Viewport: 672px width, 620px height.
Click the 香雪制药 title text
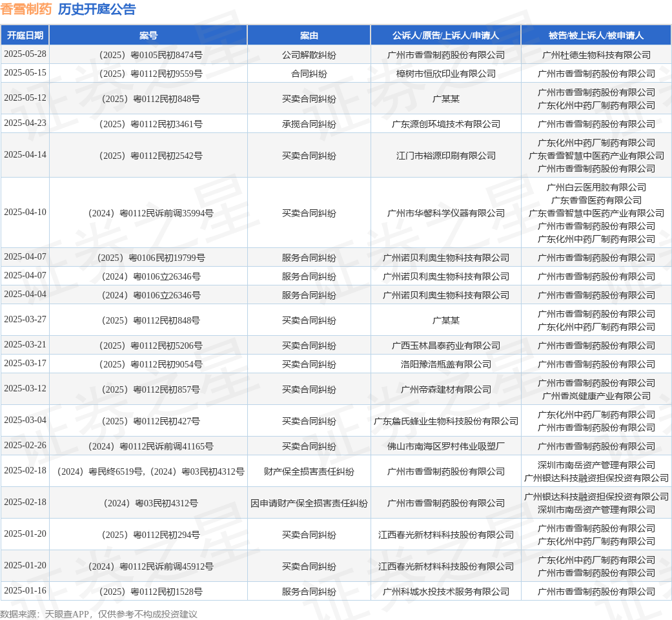(x=26, y=9)
